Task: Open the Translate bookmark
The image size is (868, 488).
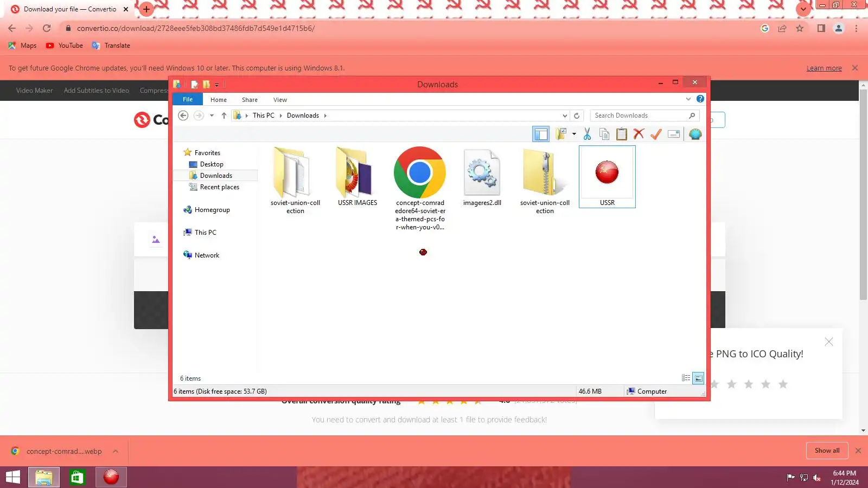Action: [x=111, y=46]
